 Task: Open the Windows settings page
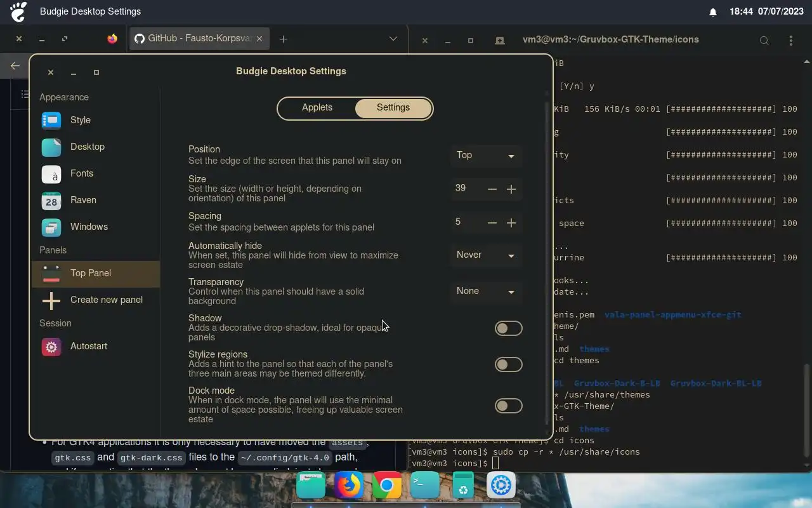(x=95, y=227)
